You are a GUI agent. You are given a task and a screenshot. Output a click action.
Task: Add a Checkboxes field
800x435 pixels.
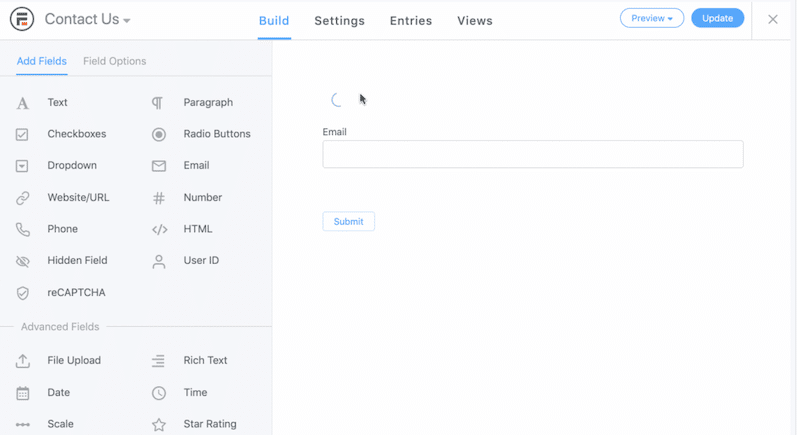(x=76, y=134)
